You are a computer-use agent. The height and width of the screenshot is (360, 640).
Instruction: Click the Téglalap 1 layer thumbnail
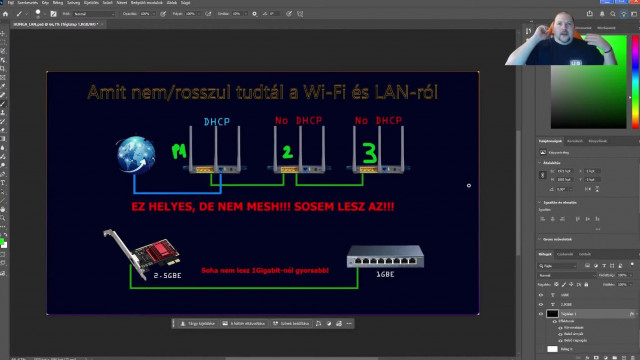pyautogui.click(x=552, y=314)
